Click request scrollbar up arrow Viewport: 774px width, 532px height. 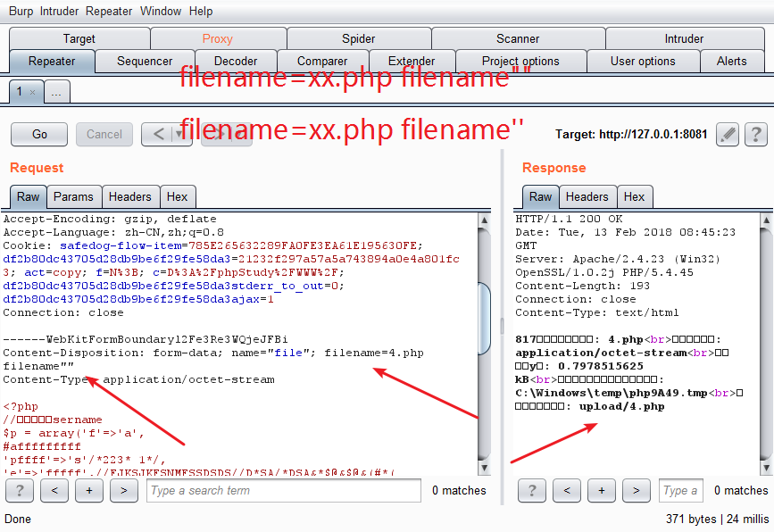pos(484,220)
